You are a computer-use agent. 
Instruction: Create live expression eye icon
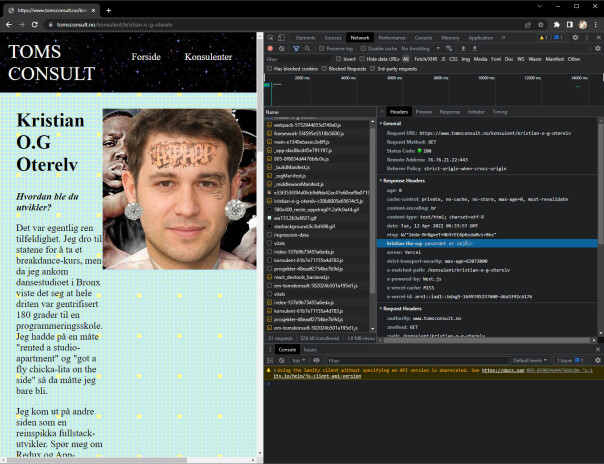316,360
